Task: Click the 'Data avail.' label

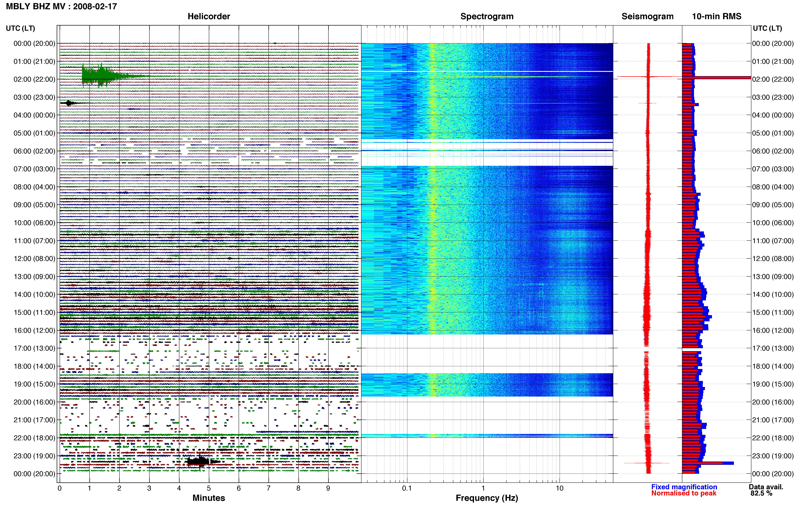Action: [766, 487]
